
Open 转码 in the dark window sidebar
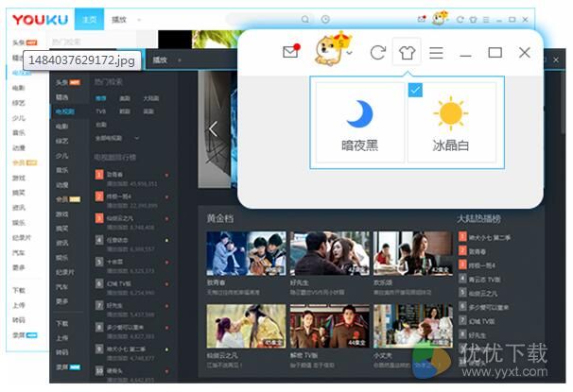(x=62, y=352)
